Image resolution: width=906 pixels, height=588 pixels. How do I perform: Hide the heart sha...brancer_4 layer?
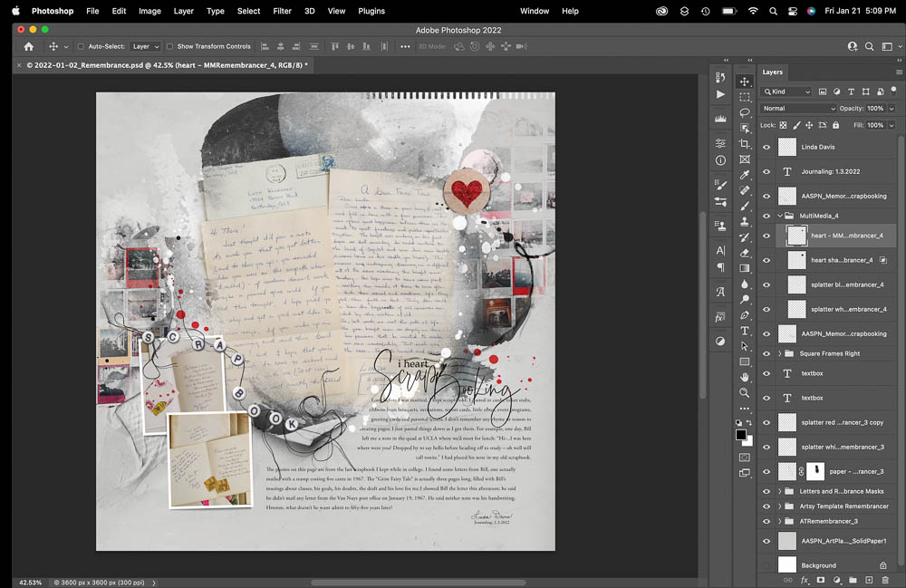click(766, 261)
